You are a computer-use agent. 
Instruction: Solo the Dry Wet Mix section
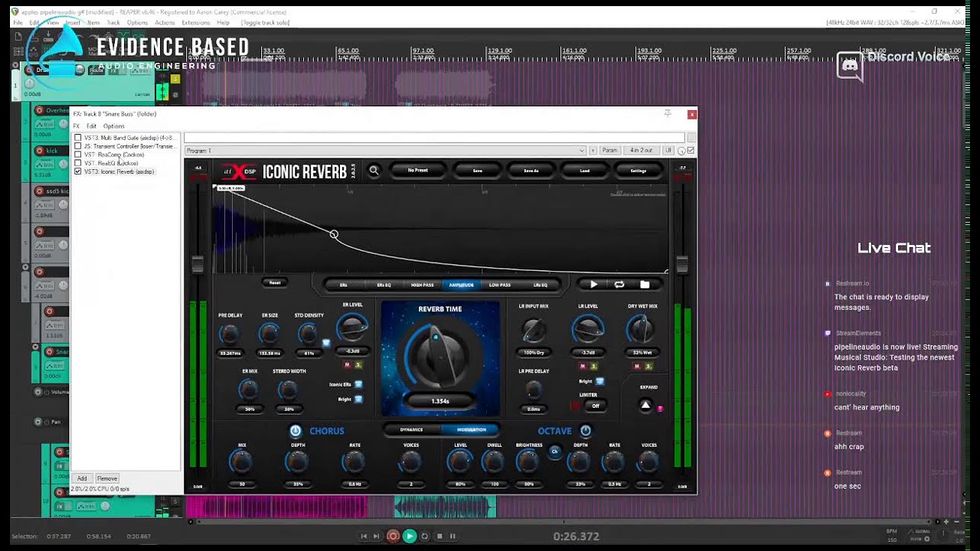coord(647,367)
